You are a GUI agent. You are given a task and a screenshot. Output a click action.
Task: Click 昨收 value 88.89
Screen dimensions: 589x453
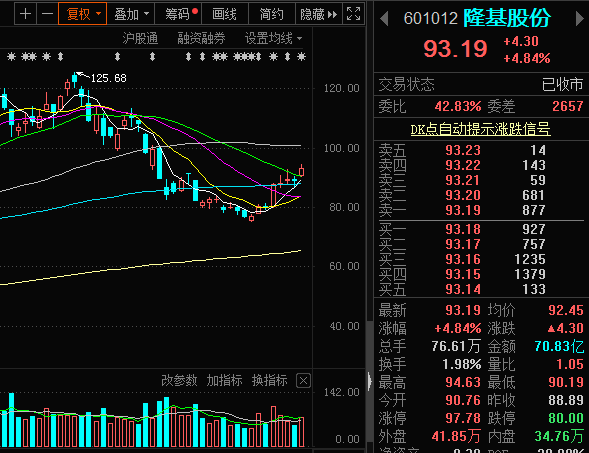pos(566,400)
